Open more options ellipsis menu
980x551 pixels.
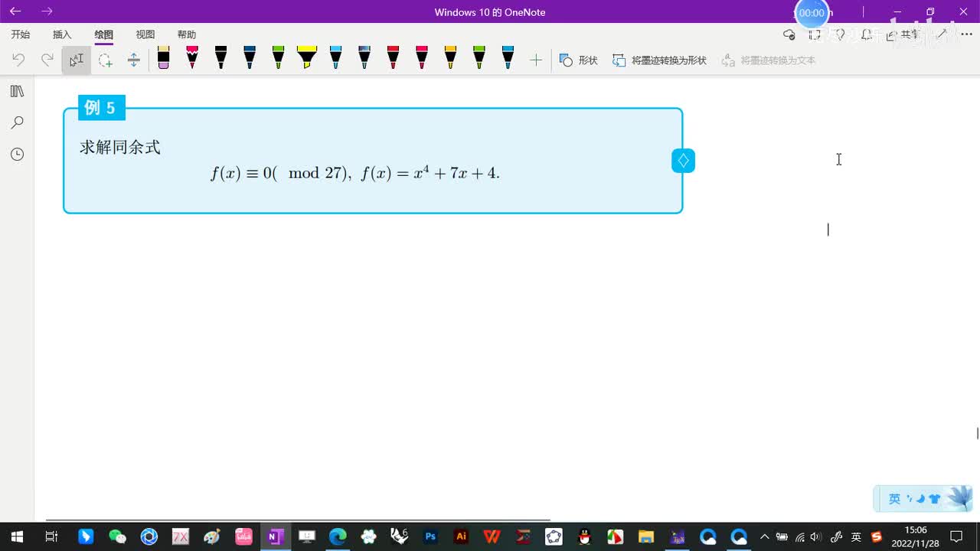pyautogui.click(x=966, y=34)
